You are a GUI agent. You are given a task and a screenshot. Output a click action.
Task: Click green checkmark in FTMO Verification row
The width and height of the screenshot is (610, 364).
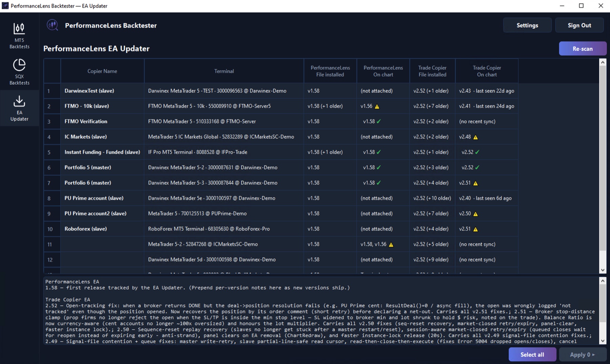379,121
